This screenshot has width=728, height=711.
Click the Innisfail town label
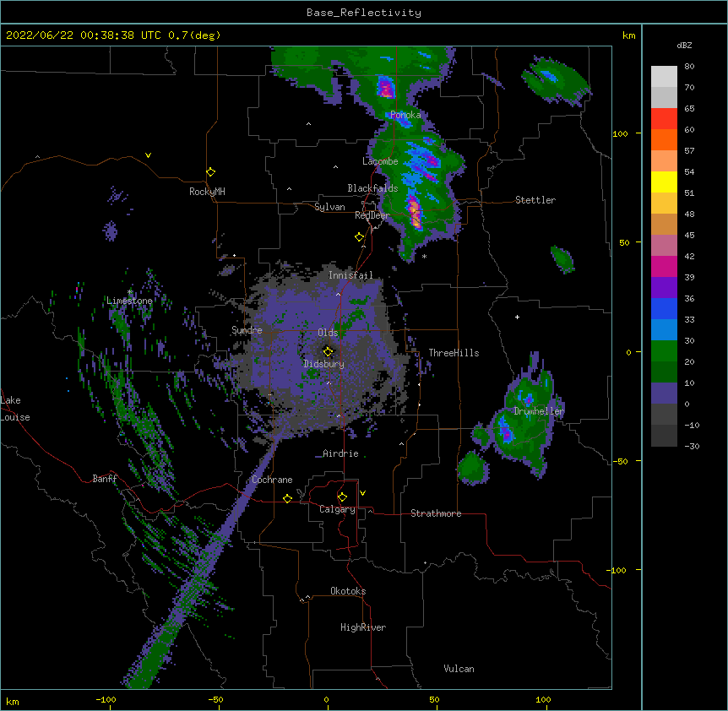[350, 275]
